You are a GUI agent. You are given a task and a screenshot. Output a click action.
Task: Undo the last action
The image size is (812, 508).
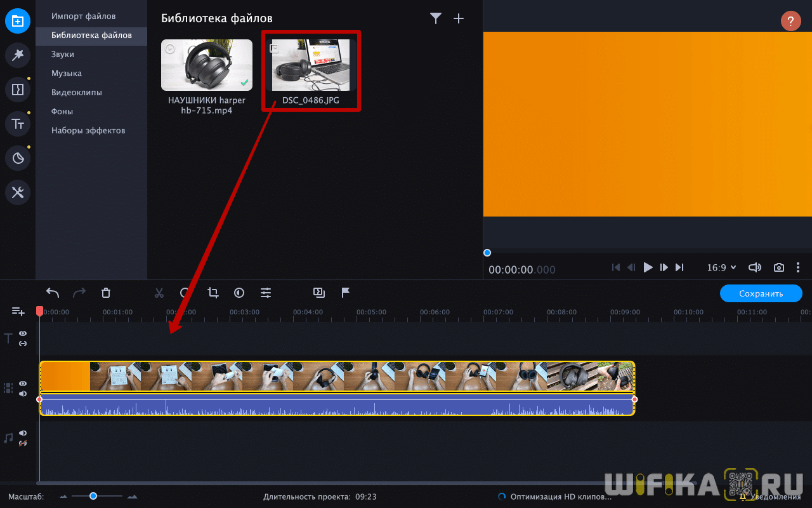(x=53, y=293)
